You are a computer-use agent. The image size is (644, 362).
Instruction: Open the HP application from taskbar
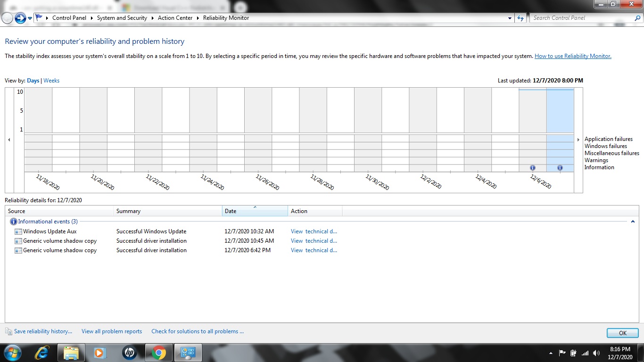129,353
